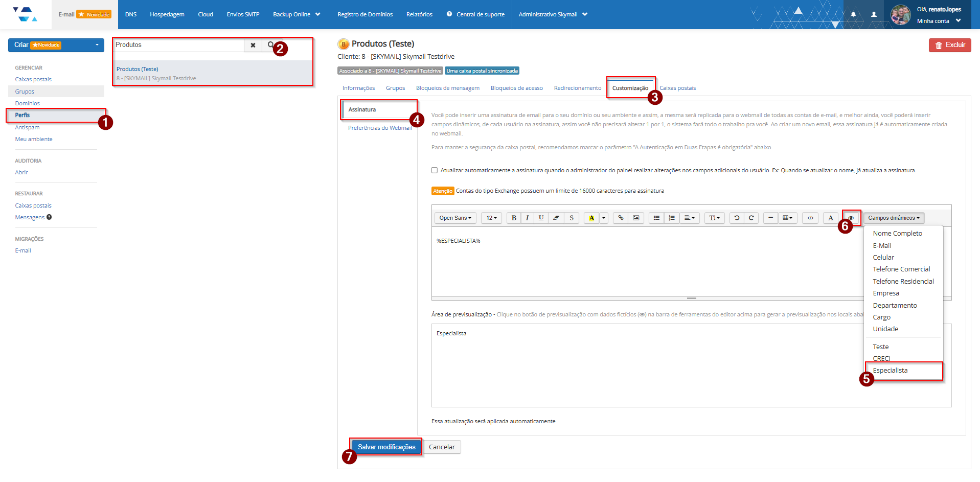Open the HTML code view
This screenshot has width=980, height=482.
810,218
